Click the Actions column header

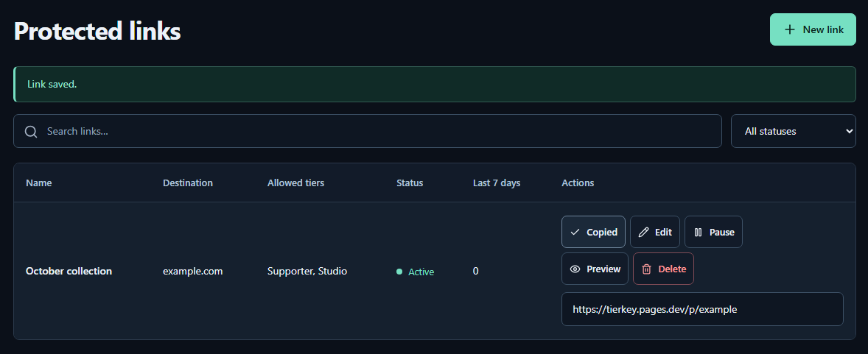click(x=578, y=183)
